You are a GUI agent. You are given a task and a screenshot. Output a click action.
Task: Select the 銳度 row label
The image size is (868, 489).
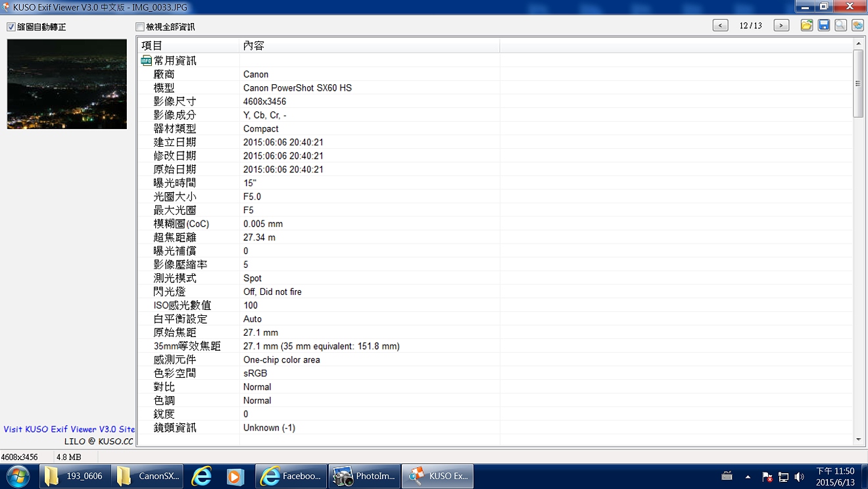(x=164, y=415)
